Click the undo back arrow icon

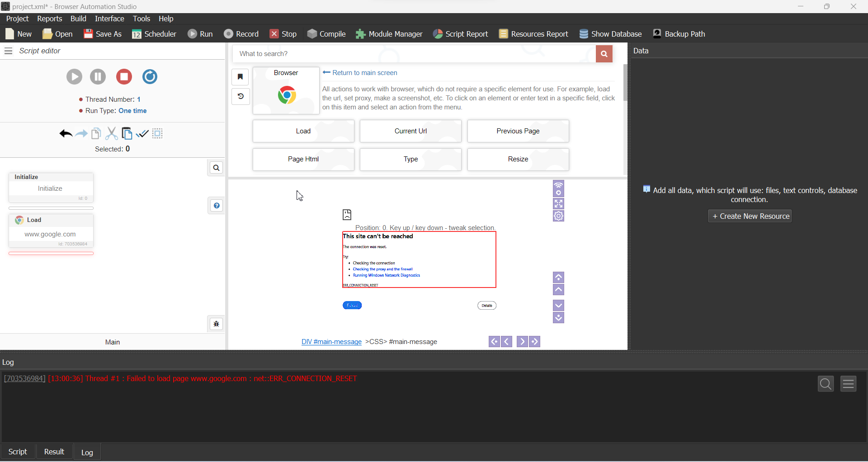(66, 134)
